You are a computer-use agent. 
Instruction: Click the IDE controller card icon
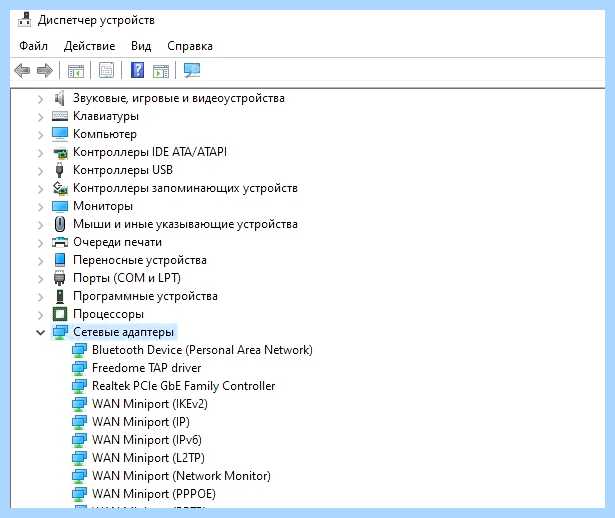coord(60,153)
